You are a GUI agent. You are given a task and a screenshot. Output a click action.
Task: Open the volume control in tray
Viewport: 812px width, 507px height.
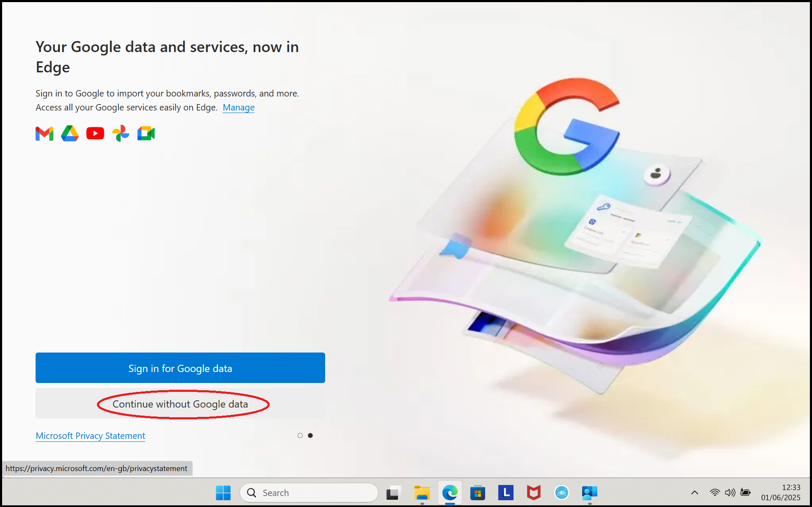730,493
